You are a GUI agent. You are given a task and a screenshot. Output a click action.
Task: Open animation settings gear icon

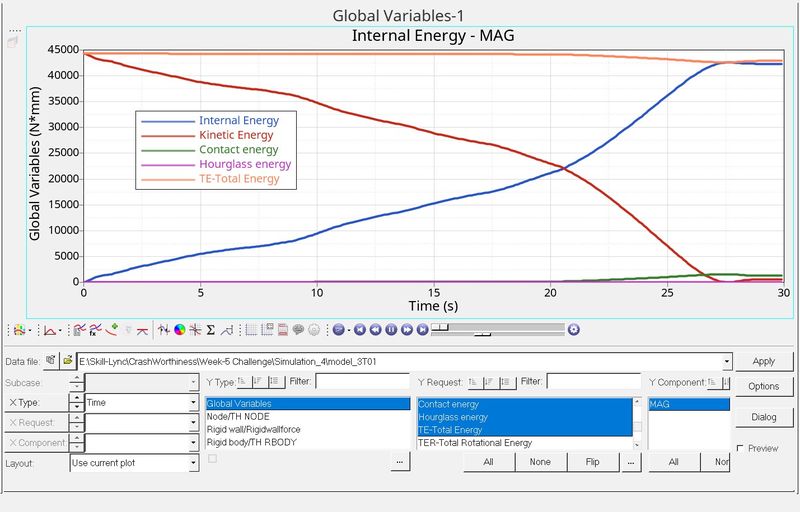573,330
